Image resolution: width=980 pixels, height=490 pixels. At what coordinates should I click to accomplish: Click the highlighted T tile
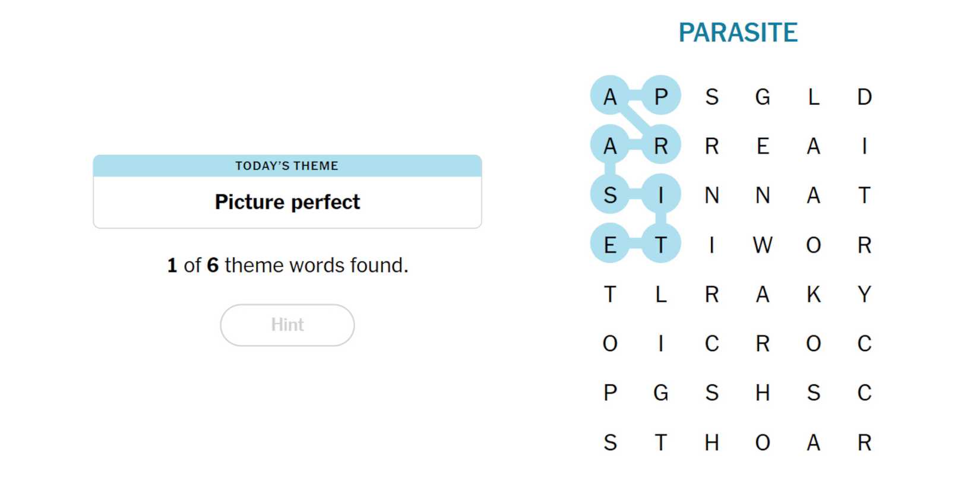(661, 245)
